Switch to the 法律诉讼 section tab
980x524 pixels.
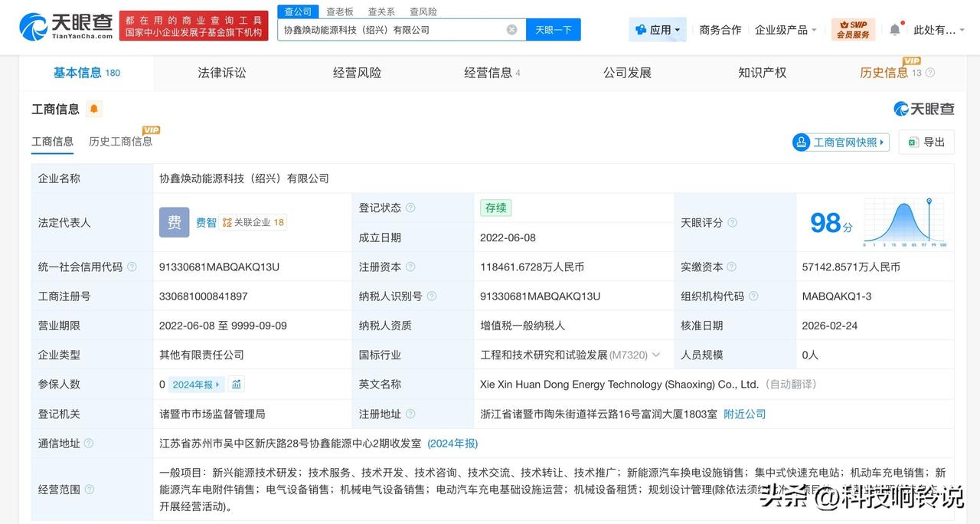point(221,72)
